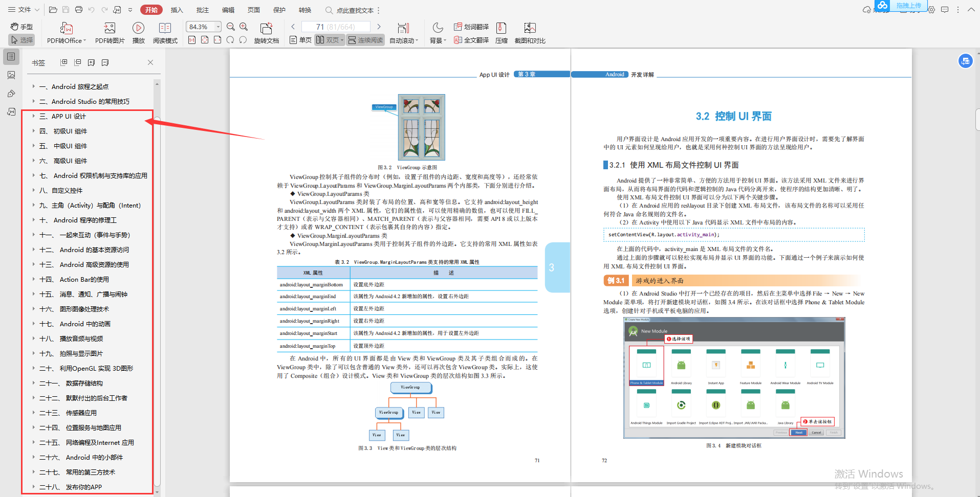Expand bookmark 三、APP UI 设计
Viewport: 980px width, 497px height.
click(x=34, y=116)
